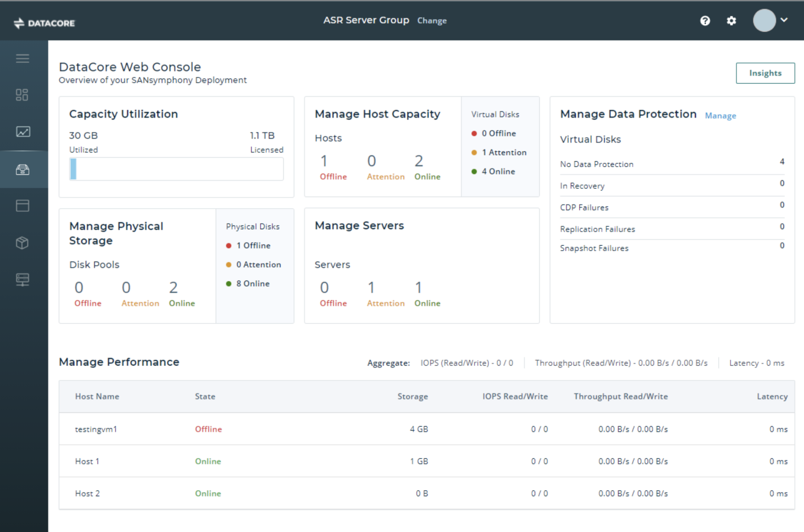Click the user avatar circle
Viewport: 804px width, 532px height.
coord(764,20)
